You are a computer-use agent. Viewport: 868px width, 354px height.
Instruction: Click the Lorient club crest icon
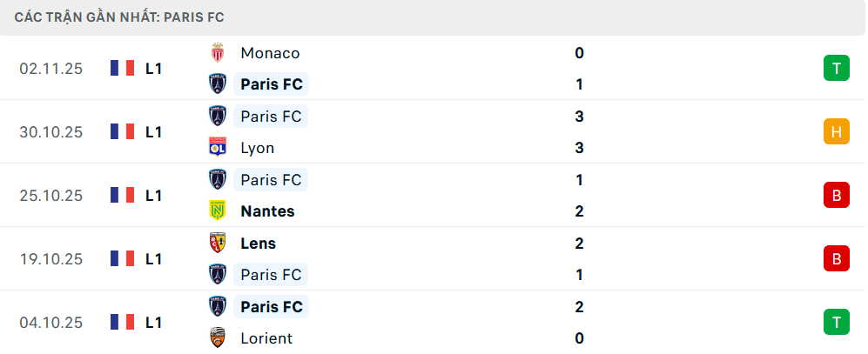pos(218,338)
